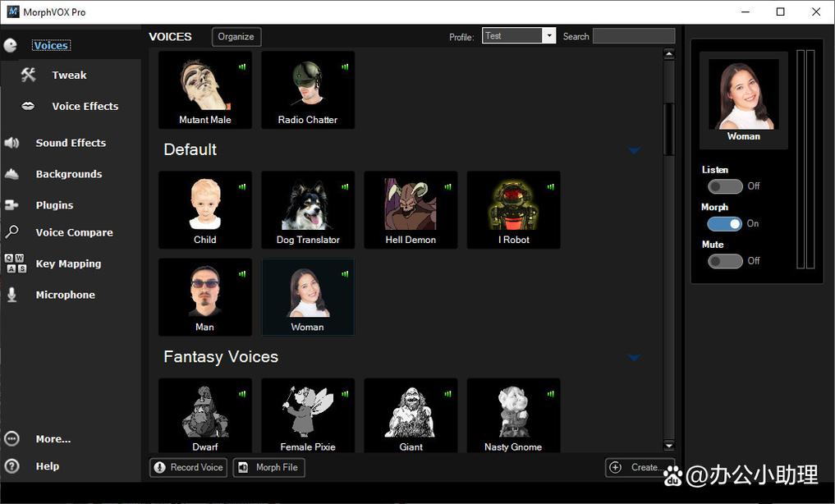Click the More... ellipsis icon
The width and height of the screenshot is (835, 504).
tap(11, 438)
